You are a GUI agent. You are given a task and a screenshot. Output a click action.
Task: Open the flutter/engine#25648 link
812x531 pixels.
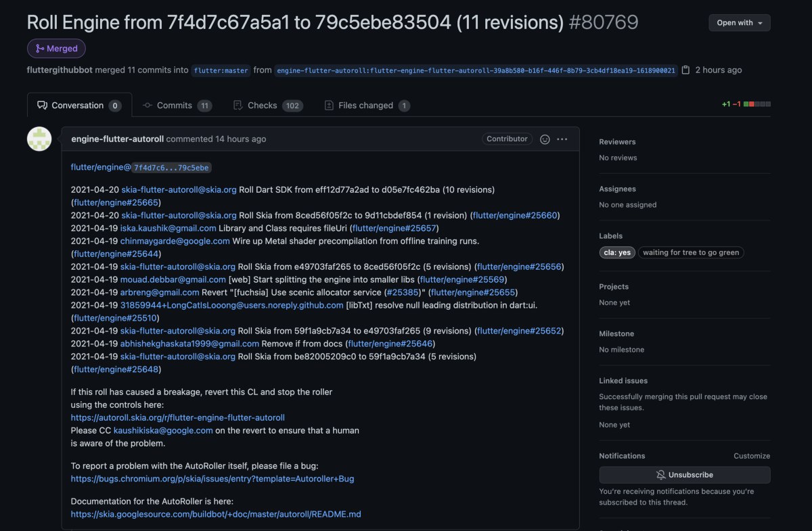coord(116,369)
